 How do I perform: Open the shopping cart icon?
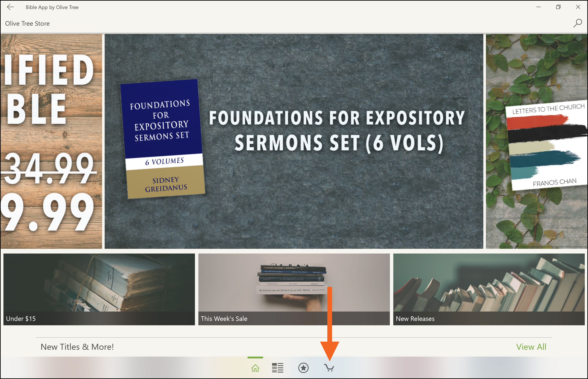coord(329,368)
